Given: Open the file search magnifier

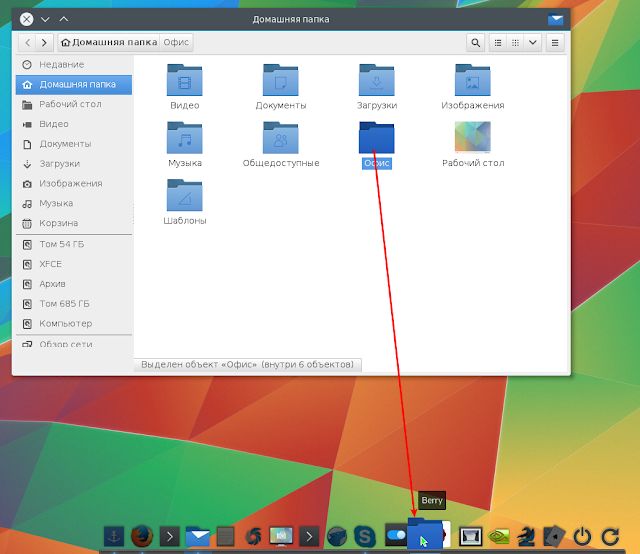Looking at the screenshot, I should 476,42.
